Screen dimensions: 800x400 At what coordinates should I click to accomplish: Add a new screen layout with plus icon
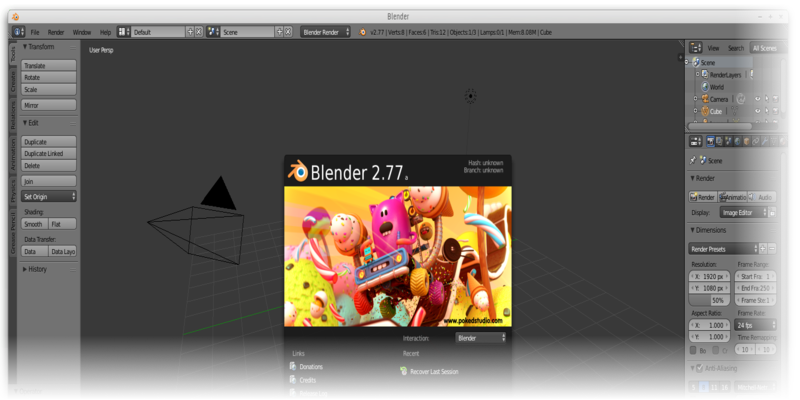[190, 32]
